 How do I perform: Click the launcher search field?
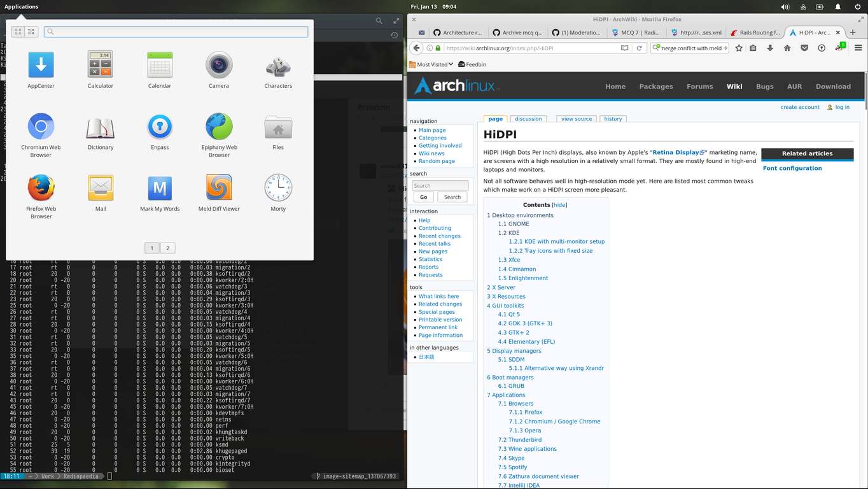click(x=176, y=31)
